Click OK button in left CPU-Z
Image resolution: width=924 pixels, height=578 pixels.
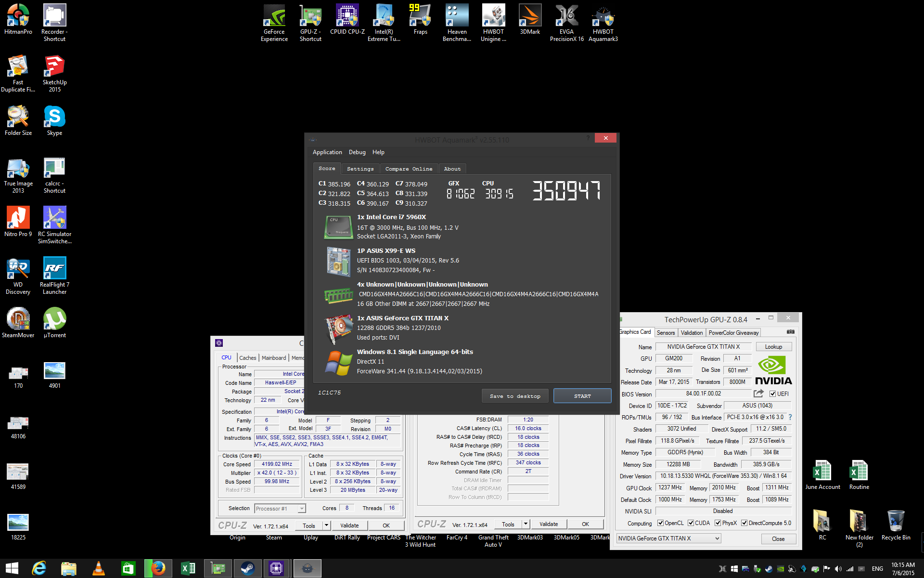pos(386,525)
